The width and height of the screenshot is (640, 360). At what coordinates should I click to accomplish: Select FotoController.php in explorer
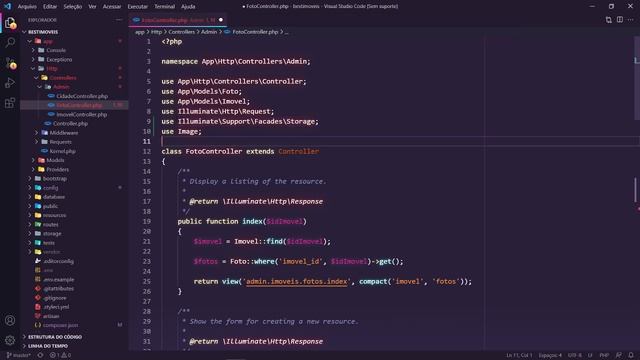coord(74,105)
